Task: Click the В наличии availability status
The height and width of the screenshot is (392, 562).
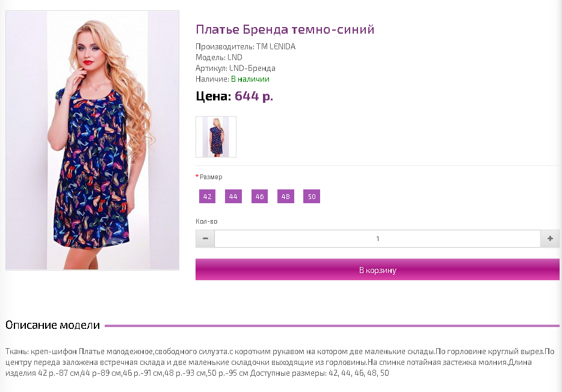Action: 250,79
